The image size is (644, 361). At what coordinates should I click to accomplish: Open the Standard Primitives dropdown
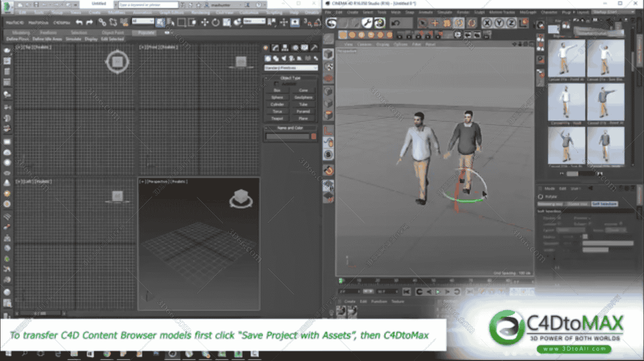291,68
